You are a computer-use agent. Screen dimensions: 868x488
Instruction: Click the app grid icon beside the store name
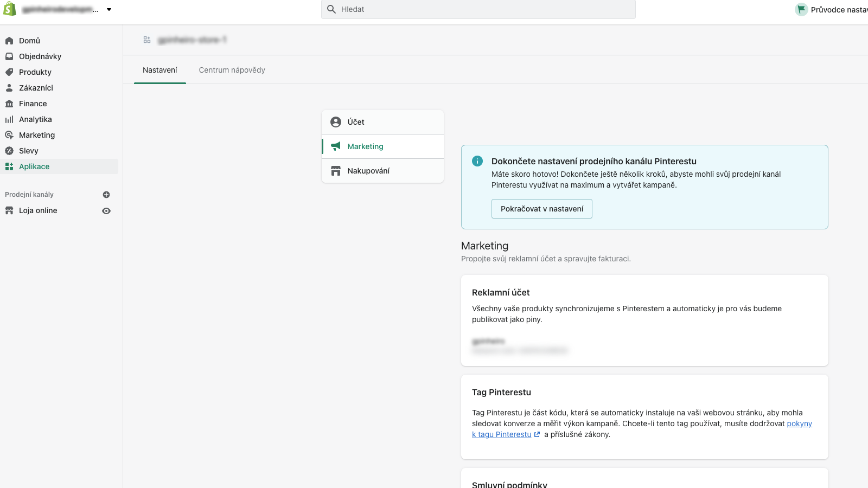point(147,40)
